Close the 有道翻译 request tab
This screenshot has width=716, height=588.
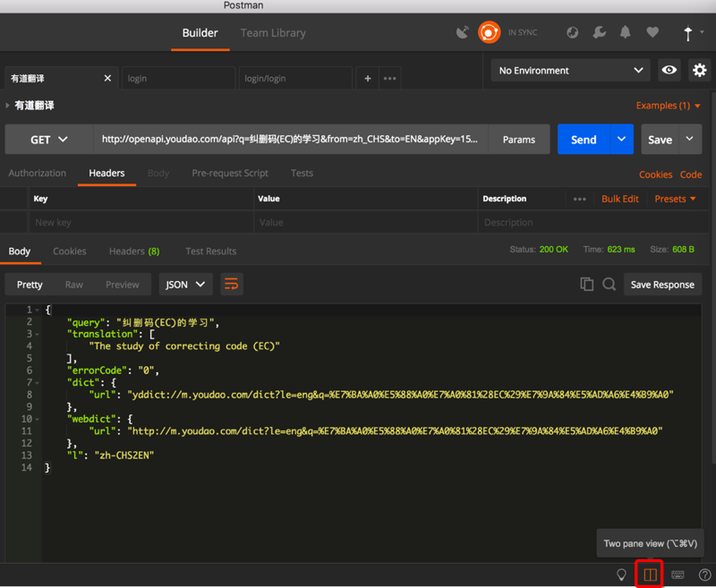point(107,78)
